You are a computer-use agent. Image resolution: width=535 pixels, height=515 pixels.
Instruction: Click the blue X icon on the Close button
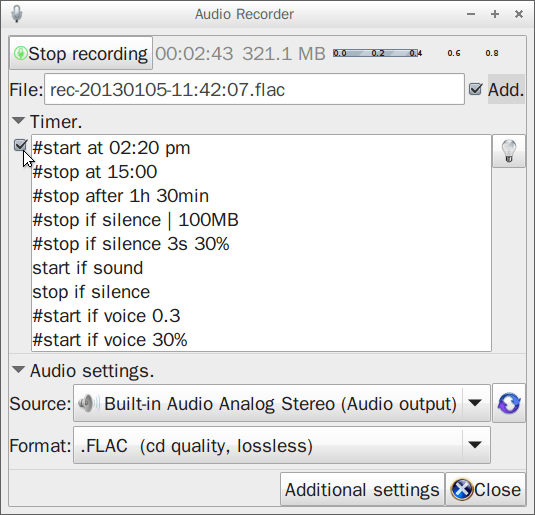pyautogui.click(x=462, y=489)
